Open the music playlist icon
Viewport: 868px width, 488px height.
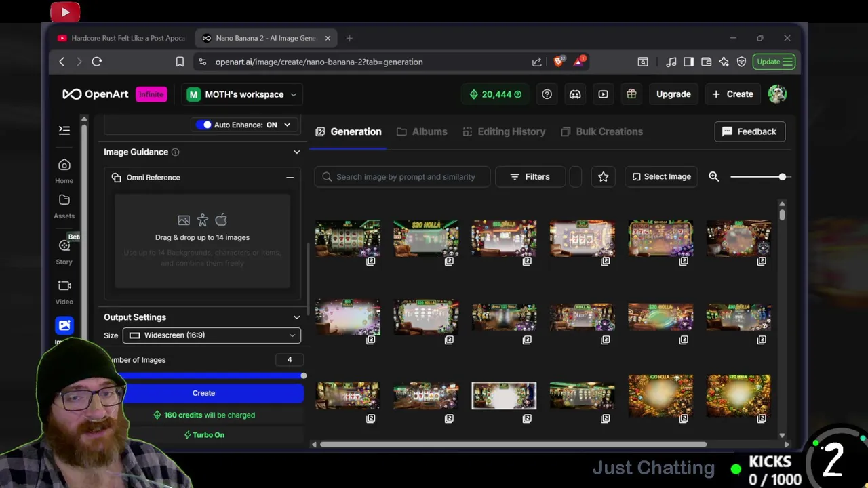point(671,62)
